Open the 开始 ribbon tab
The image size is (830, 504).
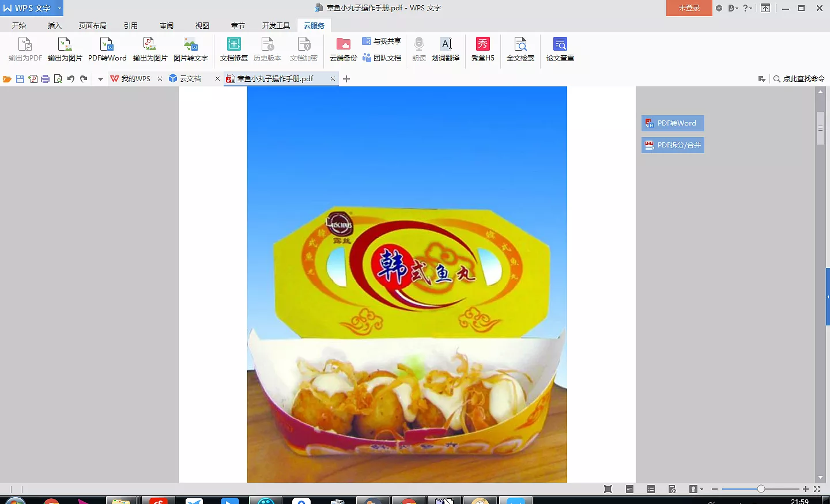[19, 25]
